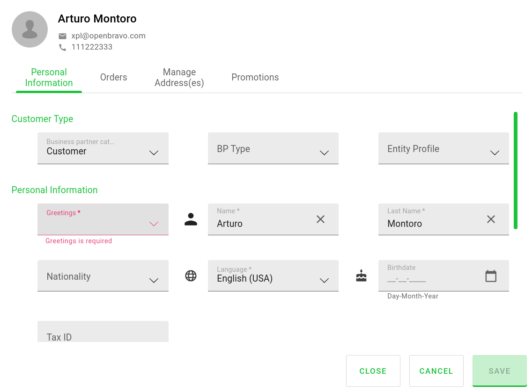
Task: Click the person icon beside Name field
Action: coord(191,219)
